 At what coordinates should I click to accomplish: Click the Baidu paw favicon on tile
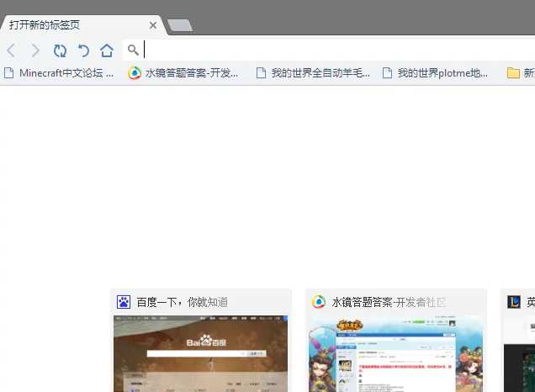(x=124, y=302)
